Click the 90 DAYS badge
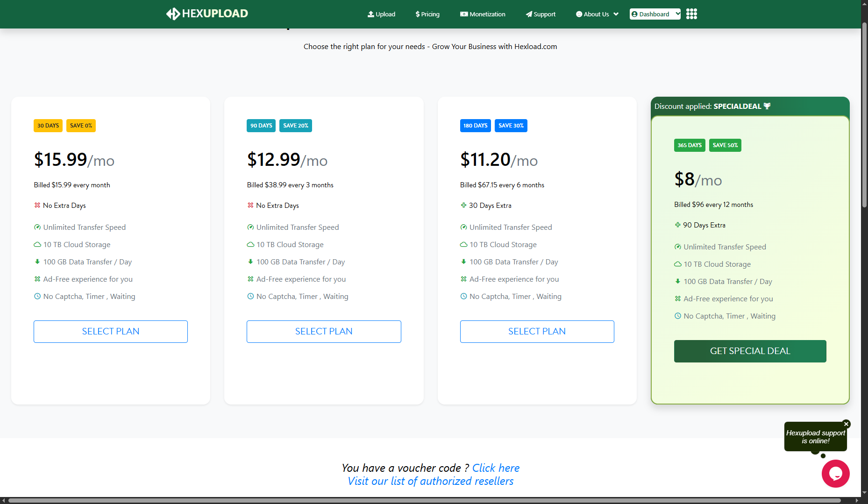The width and height of the screenshot is (868, 504). point(261,126)
